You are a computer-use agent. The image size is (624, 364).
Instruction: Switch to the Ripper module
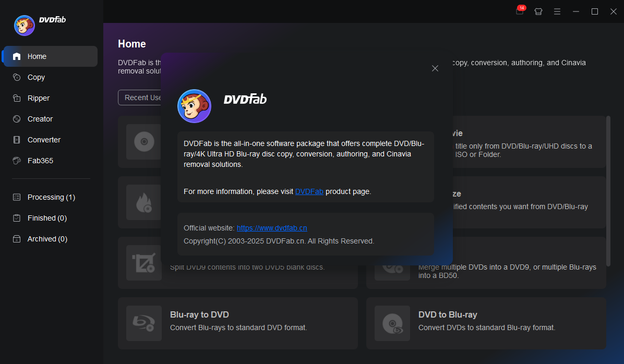click(51, 98)
